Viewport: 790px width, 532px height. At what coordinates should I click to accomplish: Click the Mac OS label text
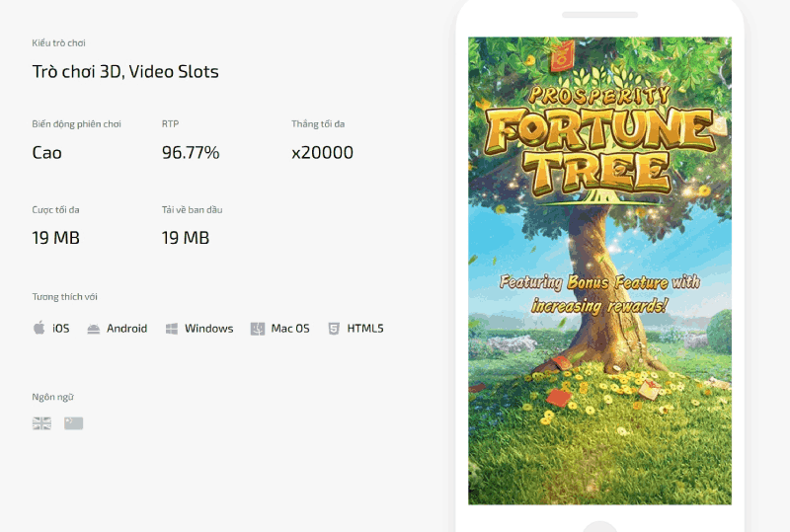290,329
